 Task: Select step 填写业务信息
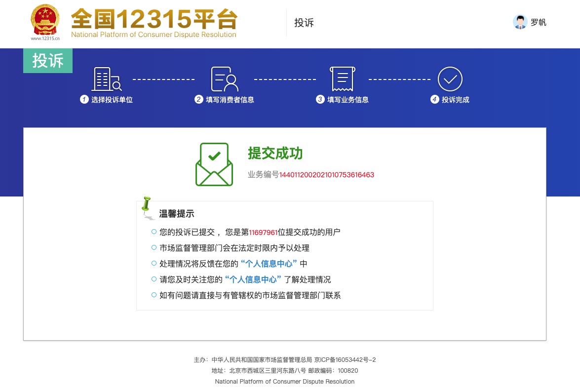click(x=348, y=100)
